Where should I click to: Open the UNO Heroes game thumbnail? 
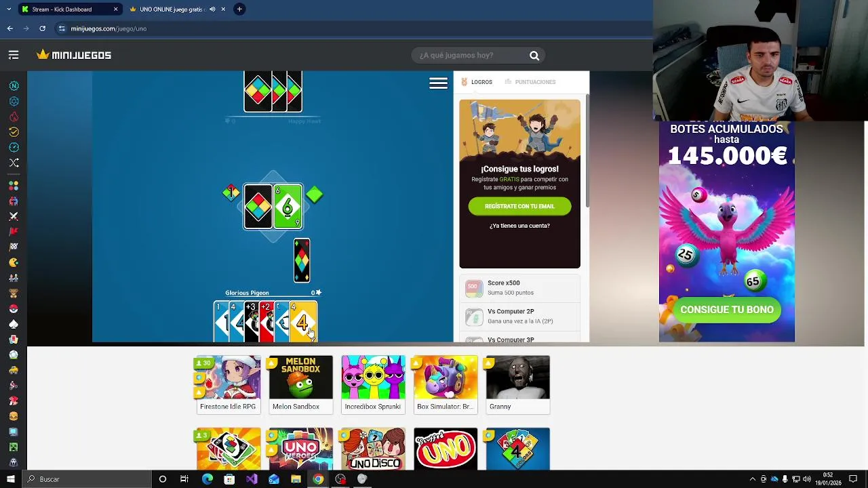300,449
